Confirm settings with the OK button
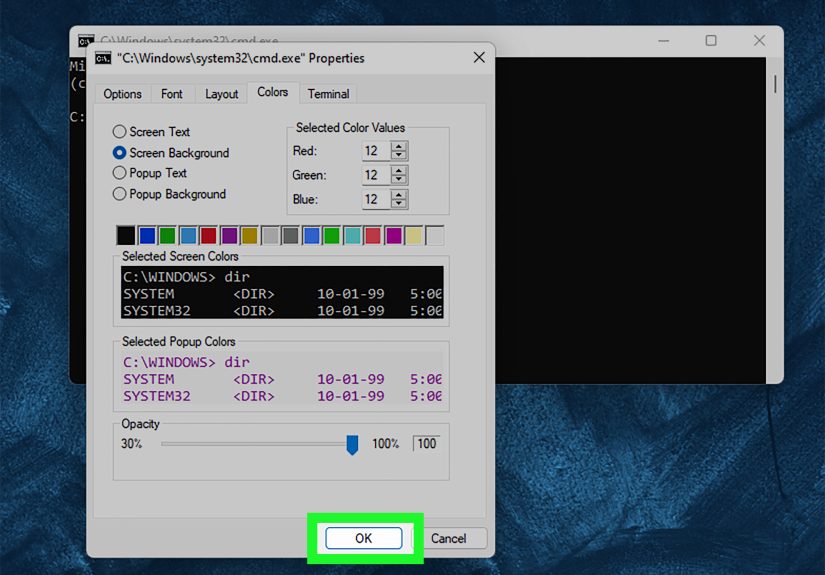Viewport: 825px width, 575px height. pyautogui.click(x=364, y=538)
